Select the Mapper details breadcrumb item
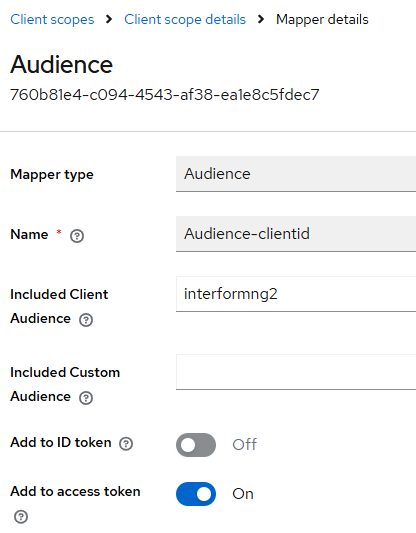This screenshot has width=416, height=533. [322, 20]
